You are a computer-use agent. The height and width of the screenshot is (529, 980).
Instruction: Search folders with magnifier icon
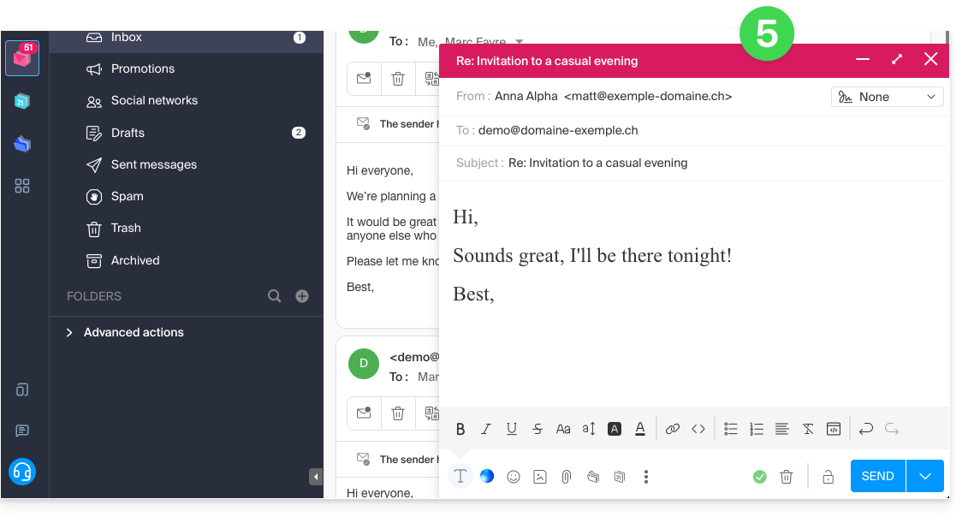point(275,296)
